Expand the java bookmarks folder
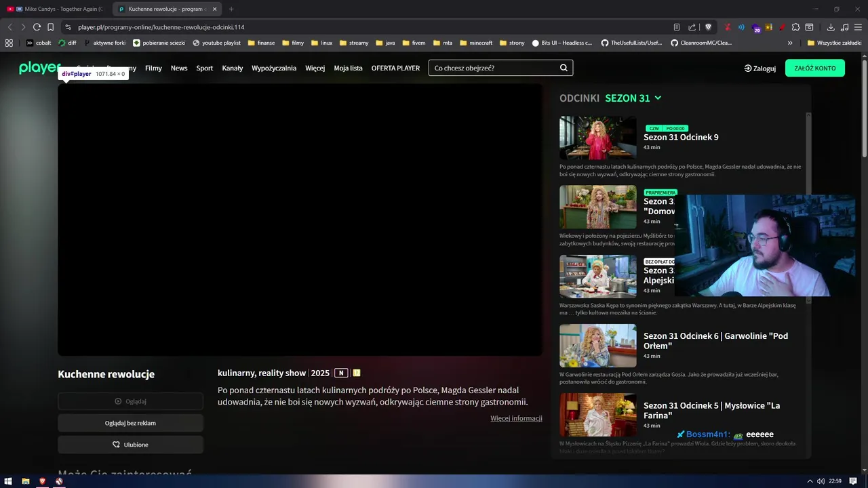Screen dimensions: 868x488 [385, 43]
